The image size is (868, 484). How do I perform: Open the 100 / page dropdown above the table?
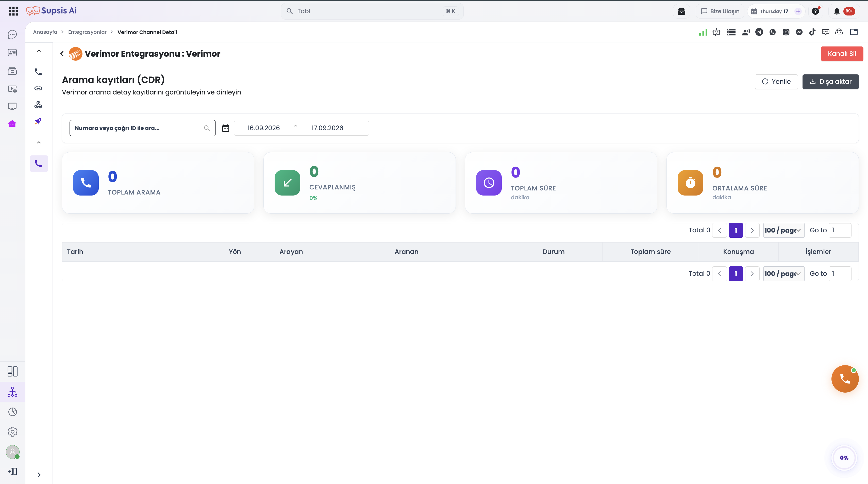tap(784, 230)
